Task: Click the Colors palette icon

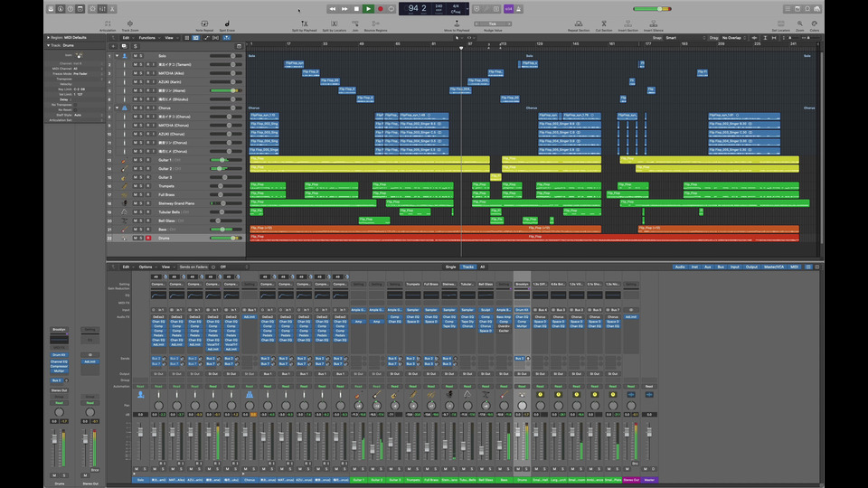Action: pyautogui.click(x=815, y=24)
